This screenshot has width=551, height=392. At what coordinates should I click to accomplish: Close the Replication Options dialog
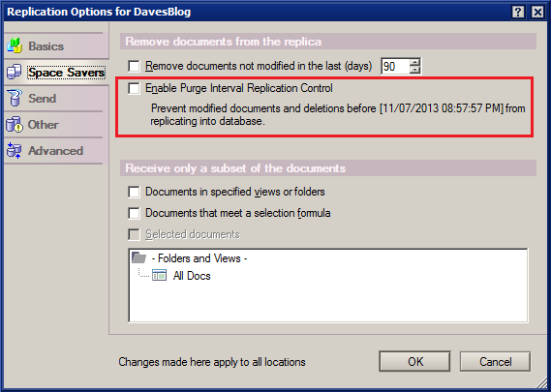pos(537,12)
